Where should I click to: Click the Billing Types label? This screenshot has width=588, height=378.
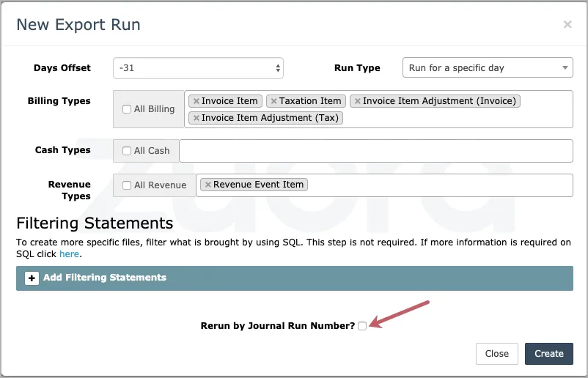pos(59,101)
